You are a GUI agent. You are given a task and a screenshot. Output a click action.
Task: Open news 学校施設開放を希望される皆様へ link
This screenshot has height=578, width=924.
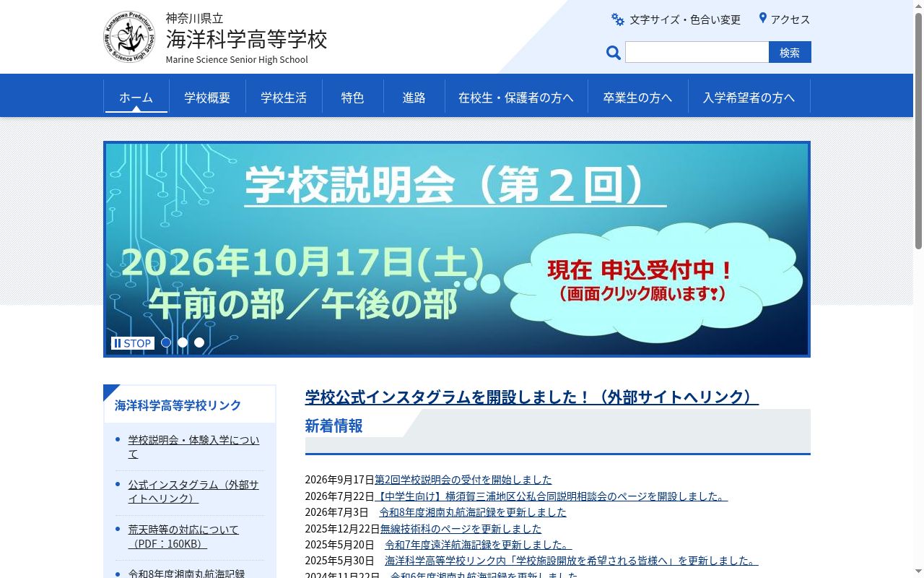pyautogui.click(x=571, y=560)
